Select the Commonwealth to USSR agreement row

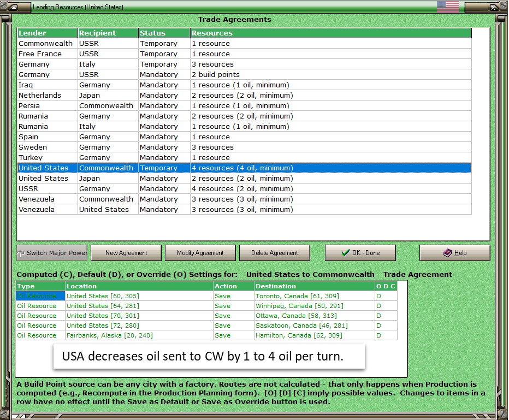(244, 44)
